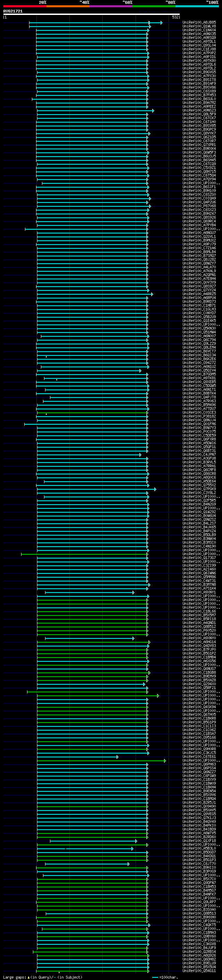
Task: Open hit UniRef100_A3GFU8
Action: pyautogui.click(x=199, y=459)
